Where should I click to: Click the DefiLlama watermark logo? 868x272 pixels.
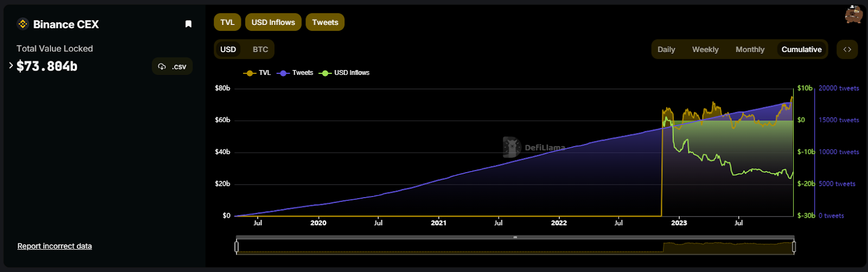click(512, 147)
